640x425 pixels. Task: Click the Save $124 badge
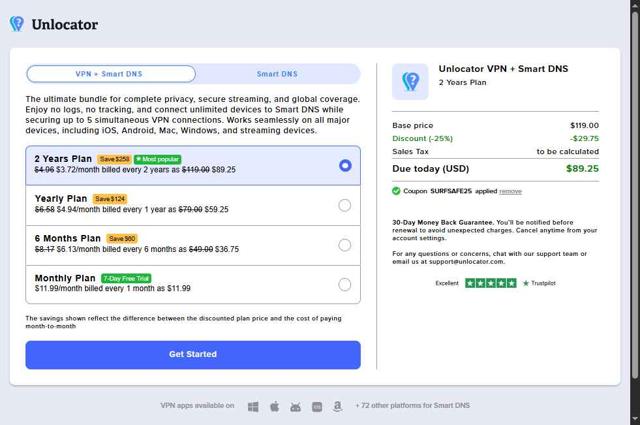click(x=110, y=199)
